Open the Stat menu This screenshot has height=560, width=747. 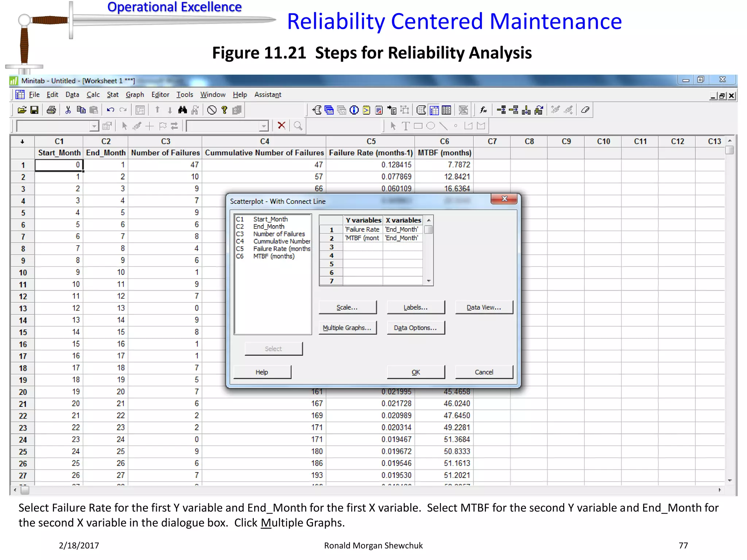[x=113, y=95]
